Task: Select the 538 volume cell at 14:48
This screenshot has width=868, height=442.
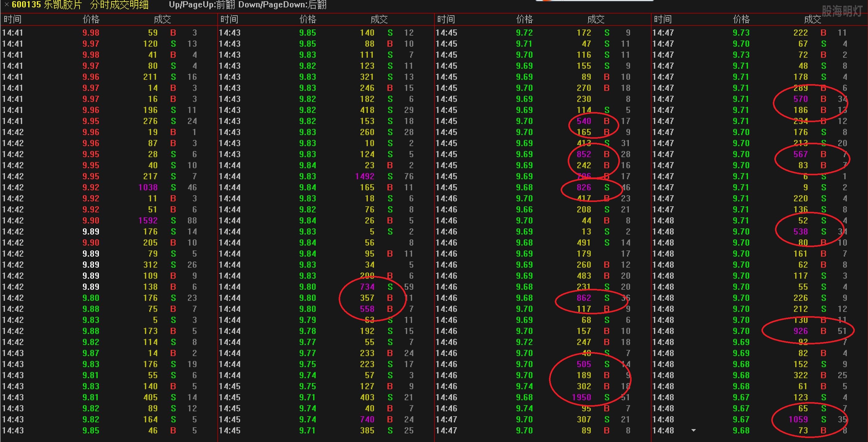Action: coord(801,231)
